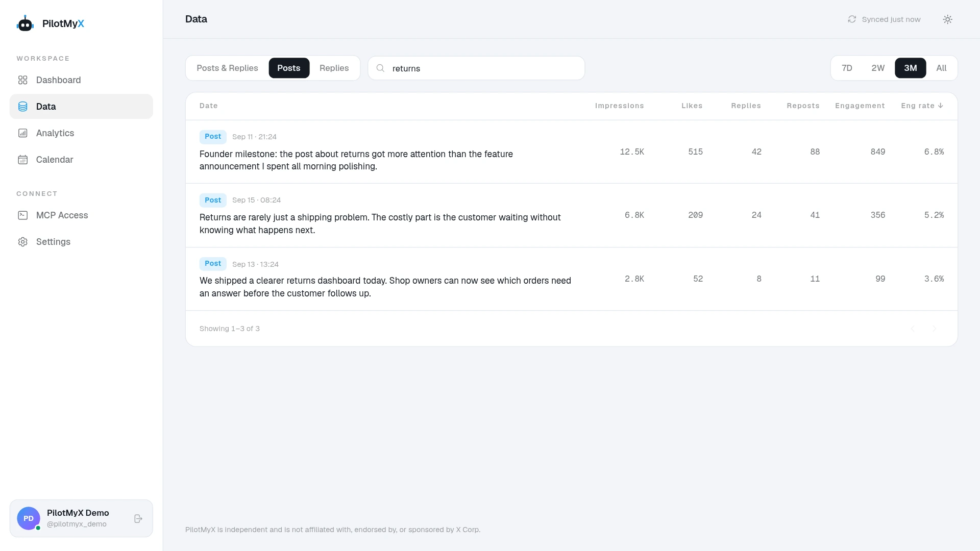Viewport: 980px width, 551px height.
Task: Click the Post badge dated Sep 11
Action: (x=213, y=137)
